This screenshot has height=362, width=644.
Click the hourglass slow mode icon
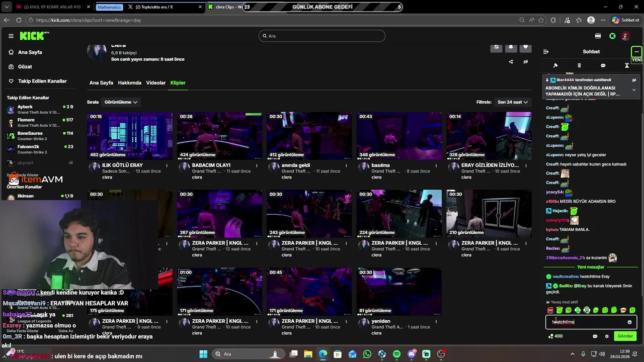pos(627,65)
